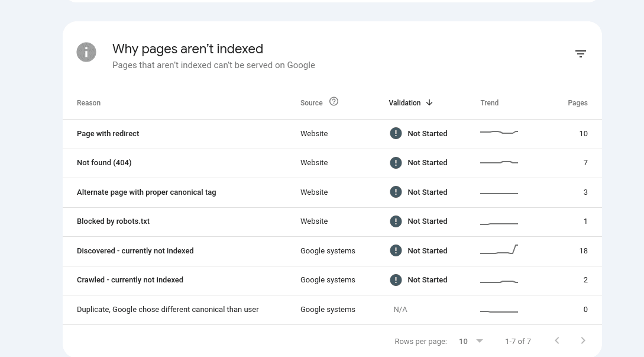This screenshot has width=644, height=357.
Task: Go to previous page of results
Action: 556,340
